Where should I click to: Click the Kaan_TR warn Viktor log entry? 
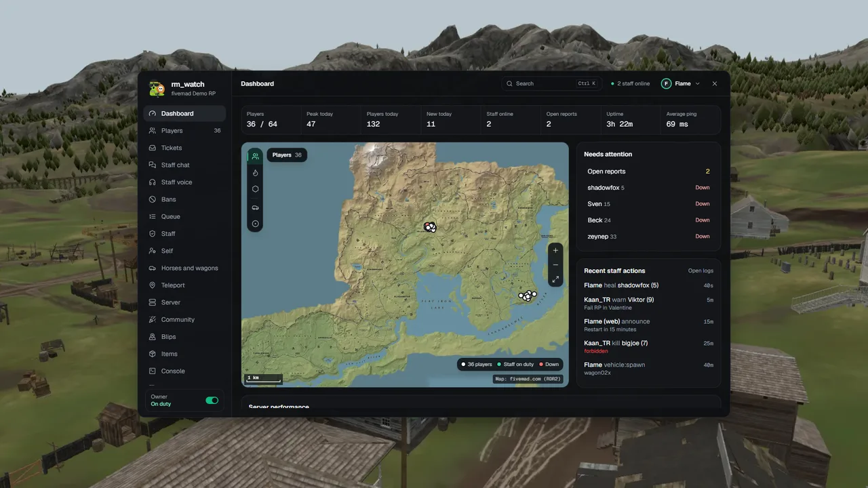click(648, 304)
